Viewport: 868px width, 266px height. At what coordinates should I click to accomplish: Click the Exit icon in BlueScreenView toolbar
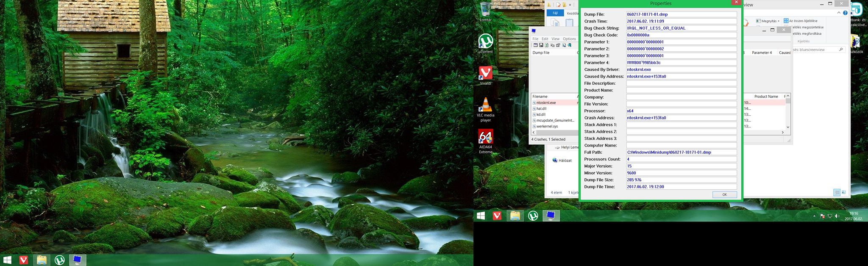coord(569,45)
